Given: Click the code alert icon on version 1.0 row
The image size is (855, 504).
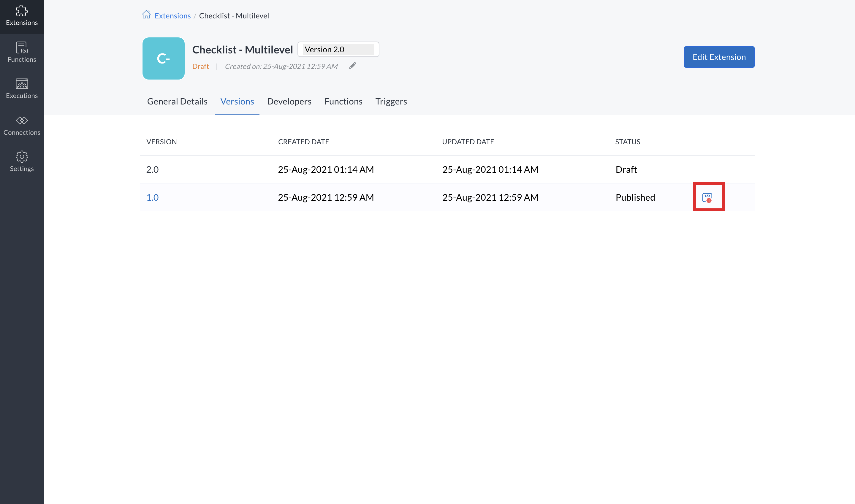Looking at the screenshot, I should click(x=707, y=197).
